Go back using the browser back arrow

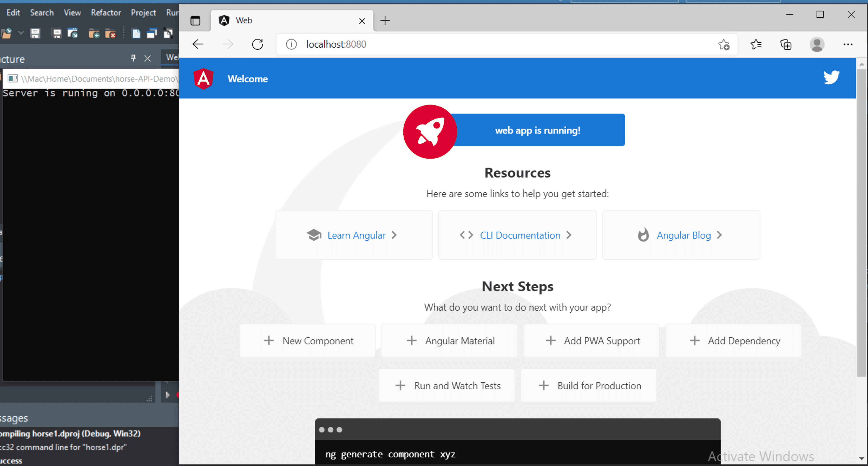click(198, 44)
